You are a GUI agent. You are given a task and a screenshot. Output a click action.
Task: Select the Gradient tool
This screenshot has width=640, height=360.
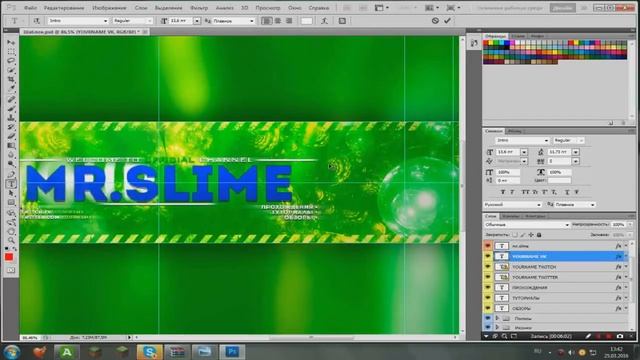(11, 146)
